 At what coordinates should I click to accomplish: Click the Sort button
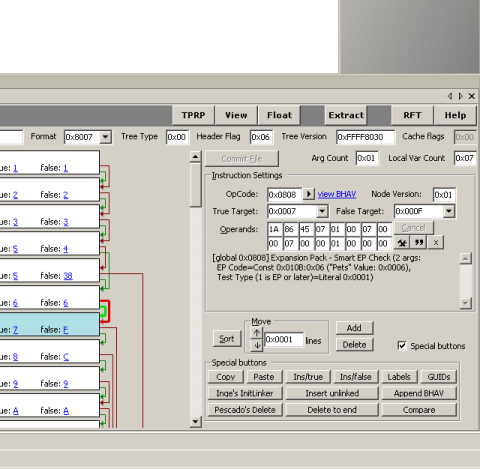point(227,339)
